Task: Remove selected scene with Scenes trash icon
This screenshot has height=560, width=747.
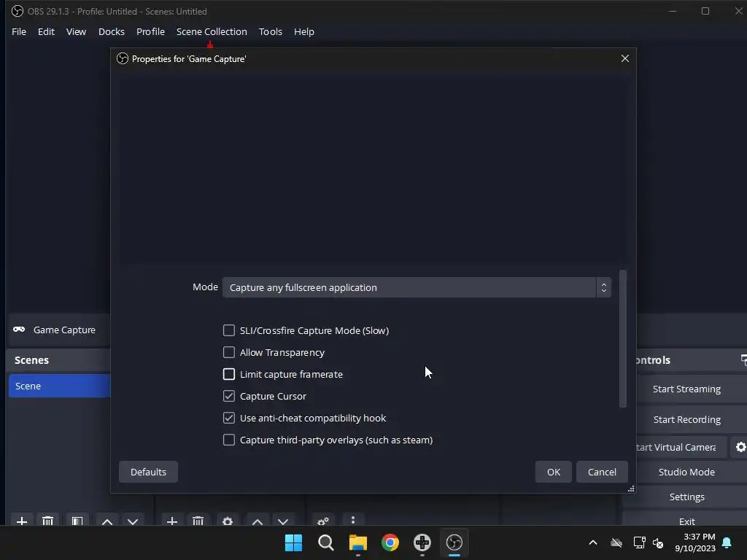Action: click(x=47, y=521)
